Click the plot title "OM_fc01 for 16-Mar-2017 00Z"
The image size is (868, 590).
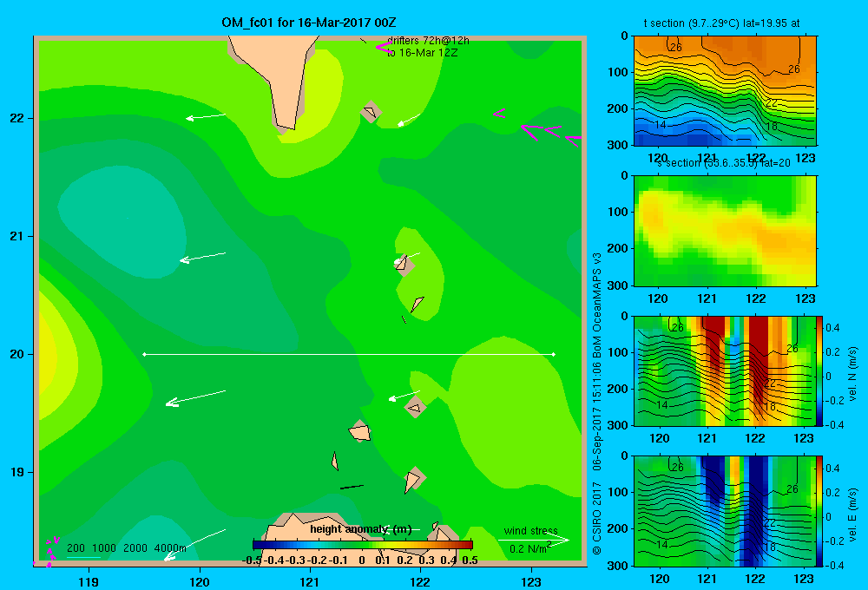(x=308, y=23)
